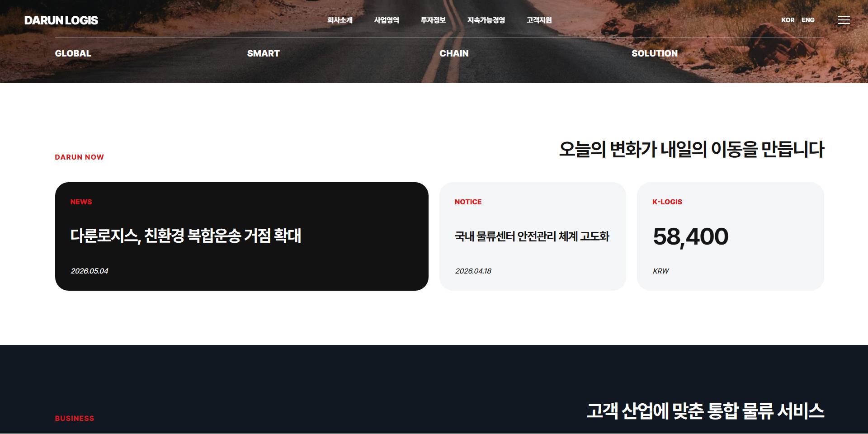The width and height of the screenshot is (868, 434).
Task: Open the 지속가능경영 menu
Action: click(486, 20)
